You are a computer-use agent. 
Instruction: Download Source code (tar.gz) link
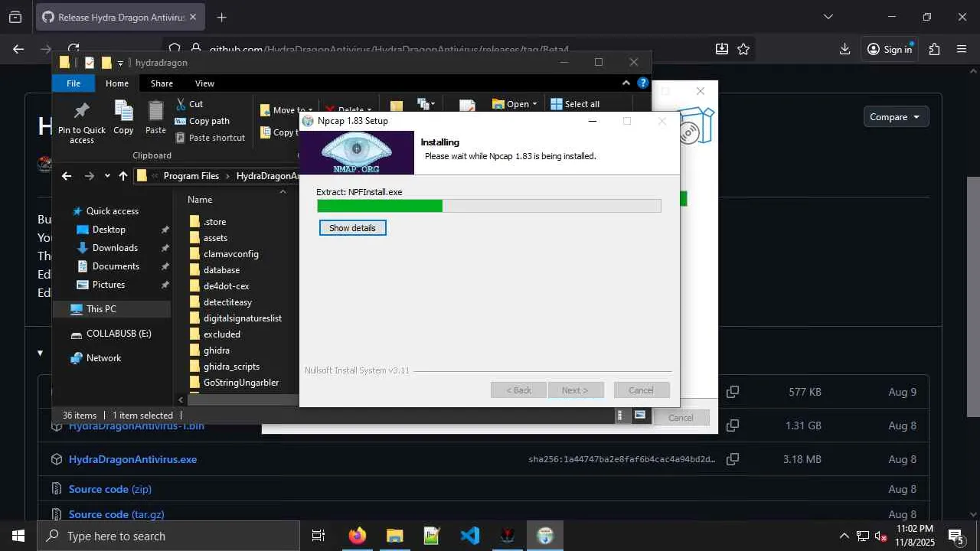[116, 514]
